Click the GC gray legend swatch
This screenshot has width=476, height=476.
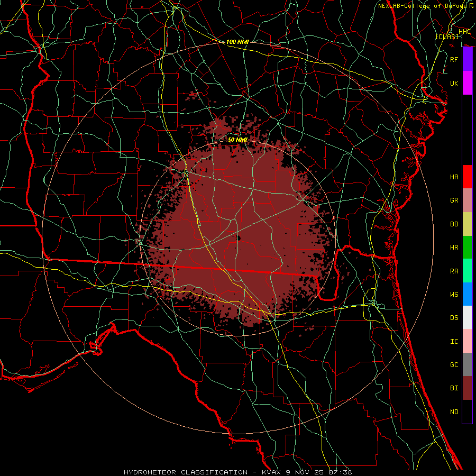(x=467, y=364)
